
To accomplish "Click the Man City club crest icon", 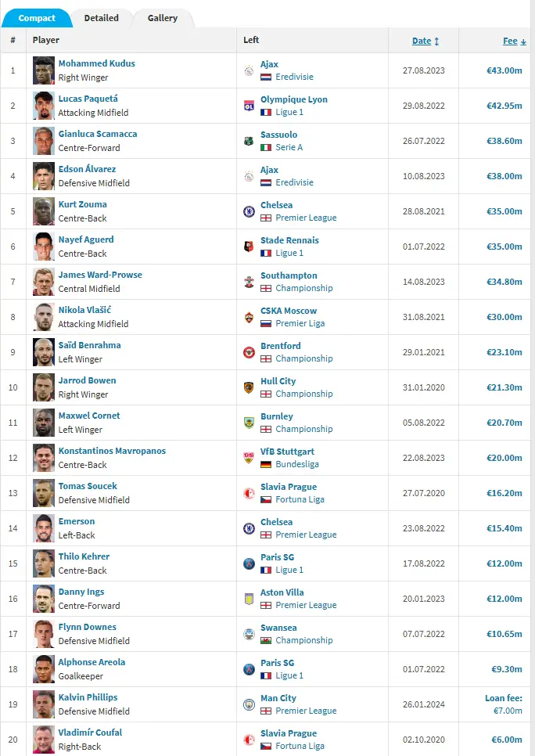I will click(x=249, y=704).
